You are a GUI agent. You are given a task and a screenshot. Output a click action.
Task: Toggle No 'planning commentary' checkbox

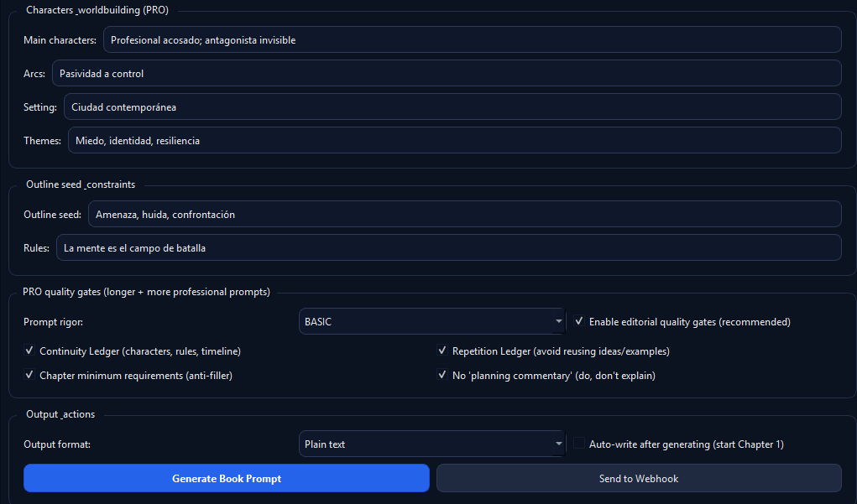point(442,376)
